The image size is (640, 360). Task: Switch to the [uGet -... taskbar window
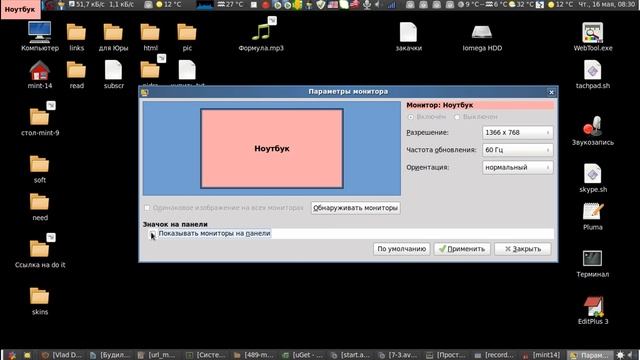pos(302,355)
